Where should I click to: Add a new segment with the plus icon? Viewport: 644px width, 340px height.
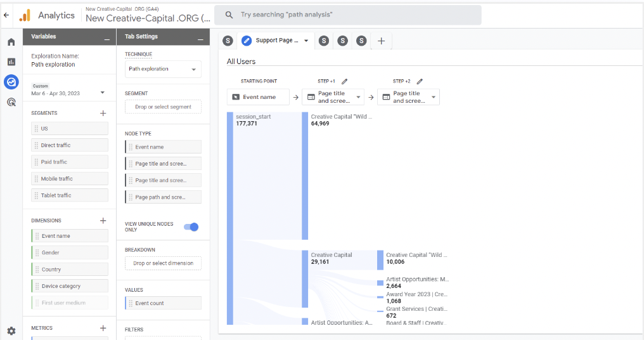click(x=103, y=113)
